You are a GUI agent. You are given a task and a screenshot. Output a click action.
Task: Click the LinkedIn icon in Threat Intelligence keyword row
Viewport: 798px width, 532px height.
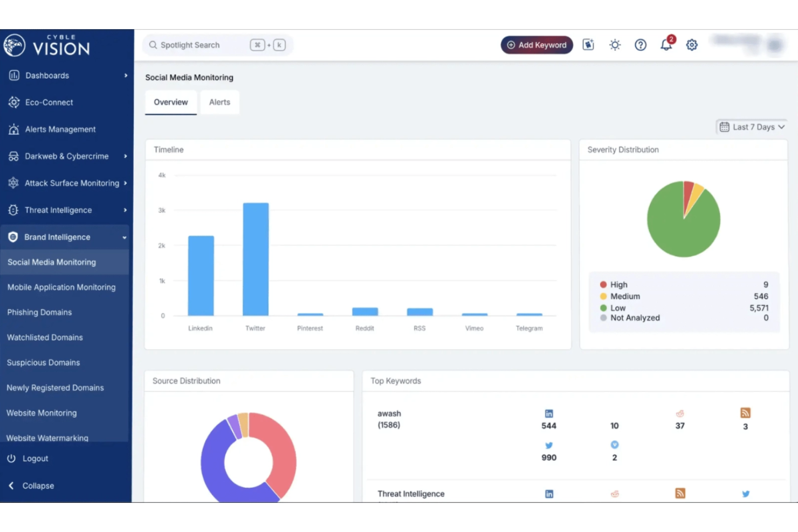(549, 494)
